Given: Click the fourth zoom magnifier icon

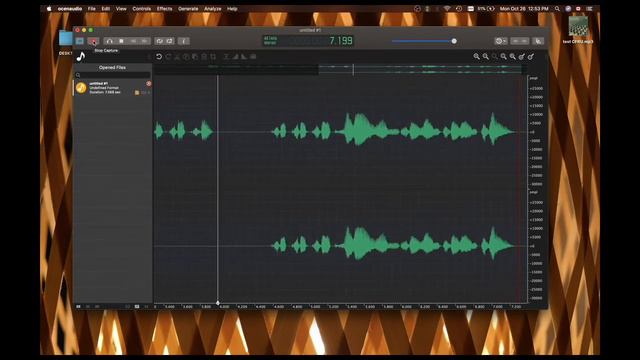Looking at the screenshot, I should tap(504, 57).
